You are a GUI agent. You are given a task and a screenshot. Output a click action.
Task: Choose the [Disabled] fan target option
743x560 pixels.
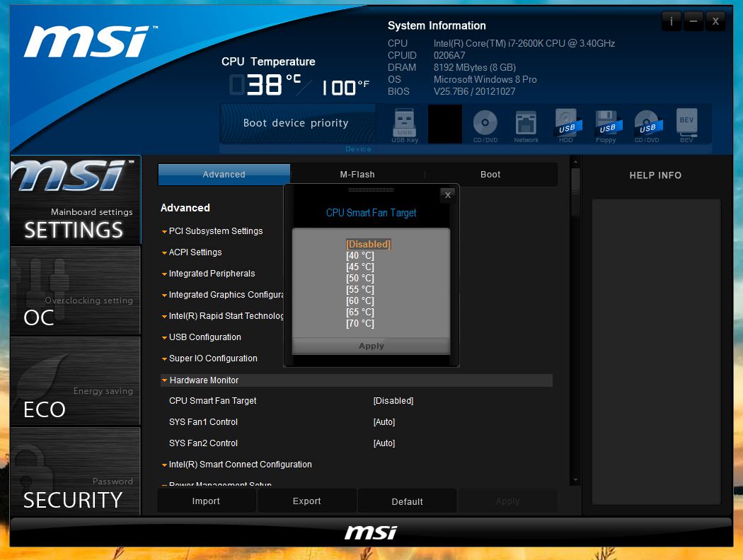(368, 244)
